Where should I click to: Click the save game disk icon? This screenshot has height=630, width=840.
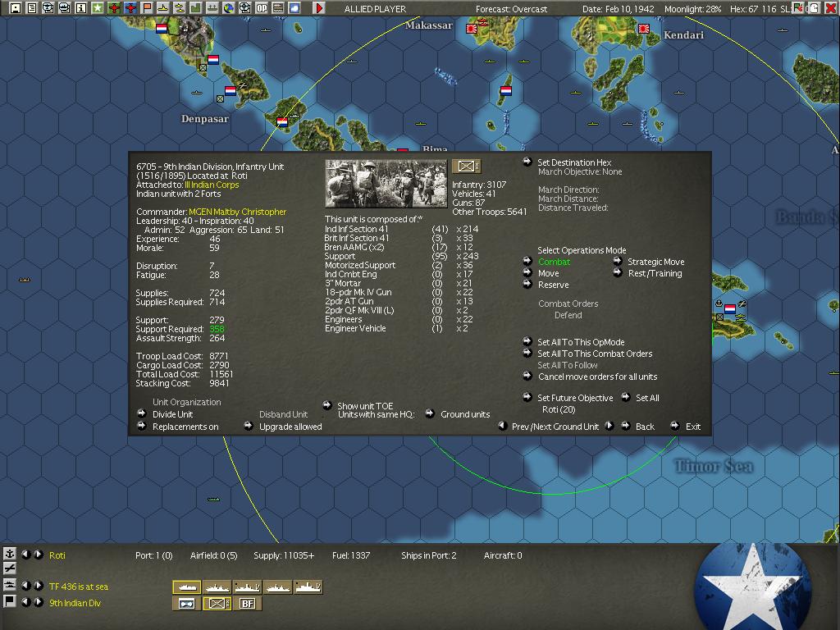(x=16, y=8)
